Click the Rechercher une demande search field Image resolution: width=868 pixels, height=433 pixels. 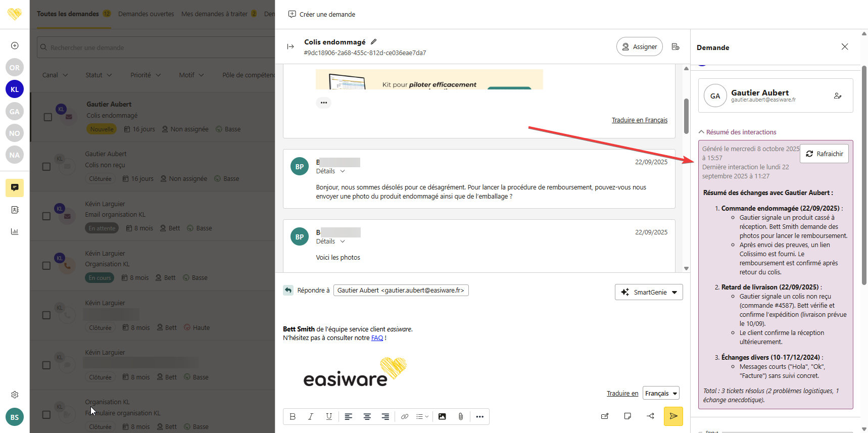tap(157, 47)
